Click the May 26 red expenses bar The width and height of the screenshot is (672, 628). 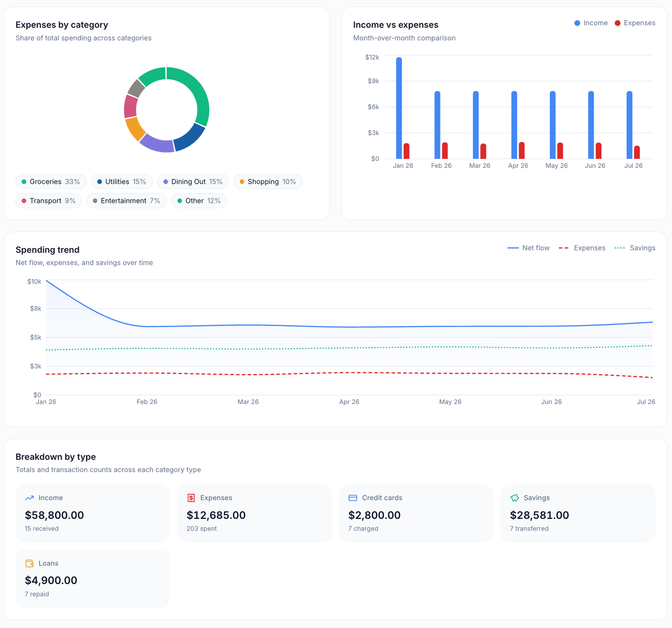560,151
